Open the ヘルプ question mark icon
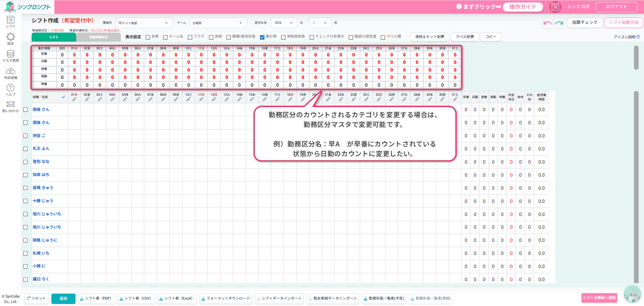The height and width of the screenshot is (306, 644). coord(10,88)
